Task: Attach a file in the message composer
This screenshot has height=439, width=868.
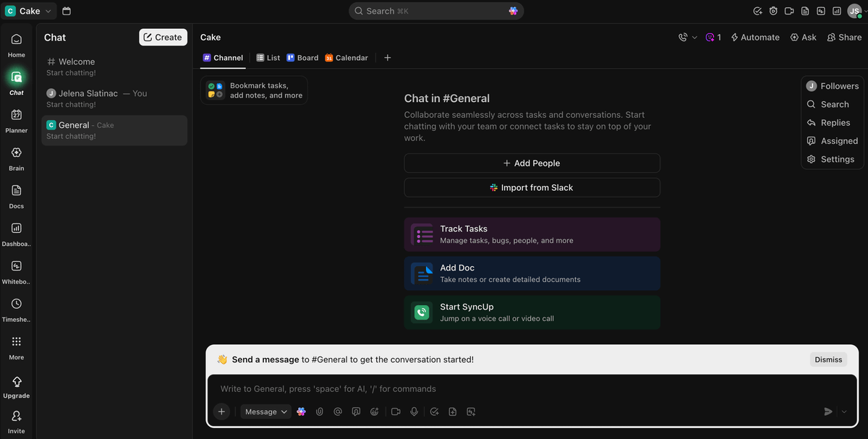Action: click(x=319, y=411)
